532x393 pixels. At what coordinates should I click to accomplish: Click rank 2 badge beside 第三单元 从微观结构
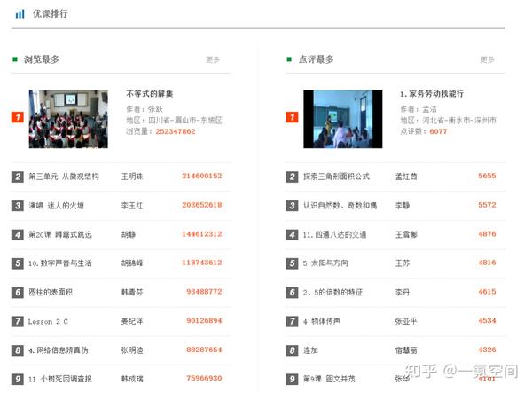[18, 177]
